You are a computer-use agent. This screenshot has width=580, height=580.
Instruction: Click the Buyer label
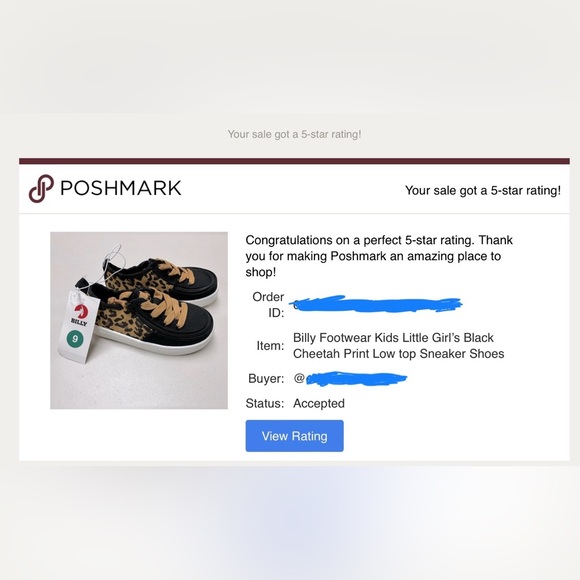tap(266, 378)
